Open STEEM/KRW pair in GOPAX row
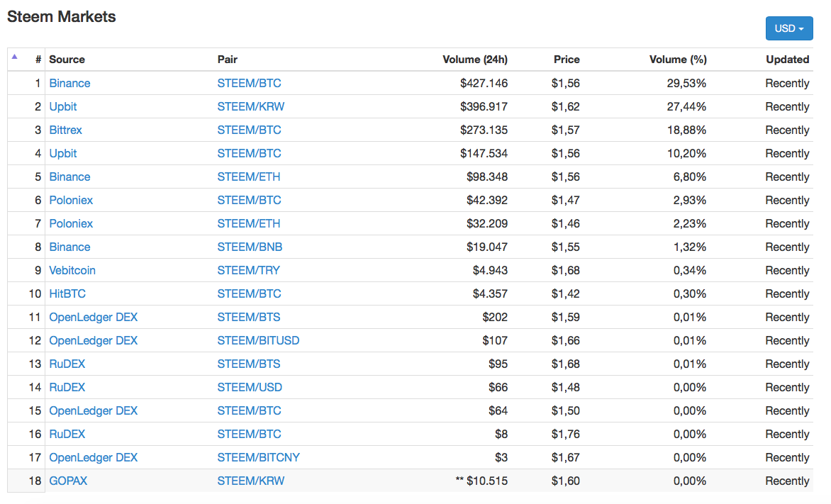 [x=251, y=481]
